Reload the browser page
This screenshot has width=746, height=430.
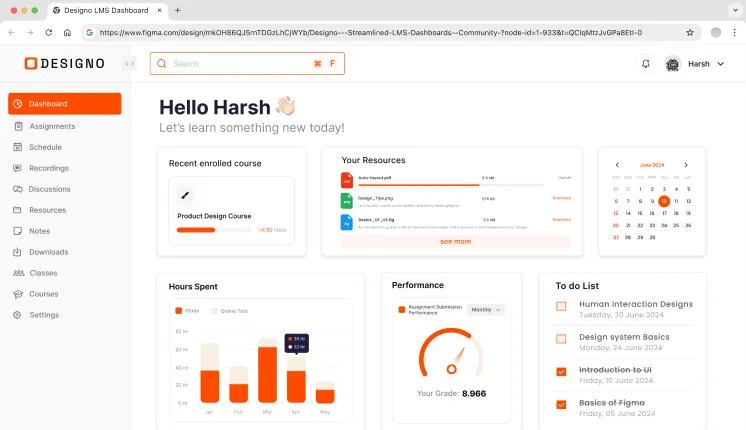tap(49, 32)
